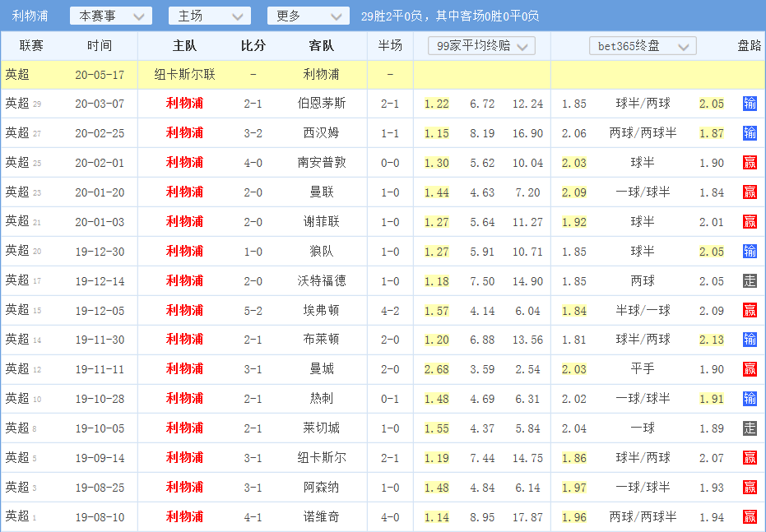Open the 主场 venue dropdown
This screenshot has height=532, width=766.
click(x=210, y=16)
